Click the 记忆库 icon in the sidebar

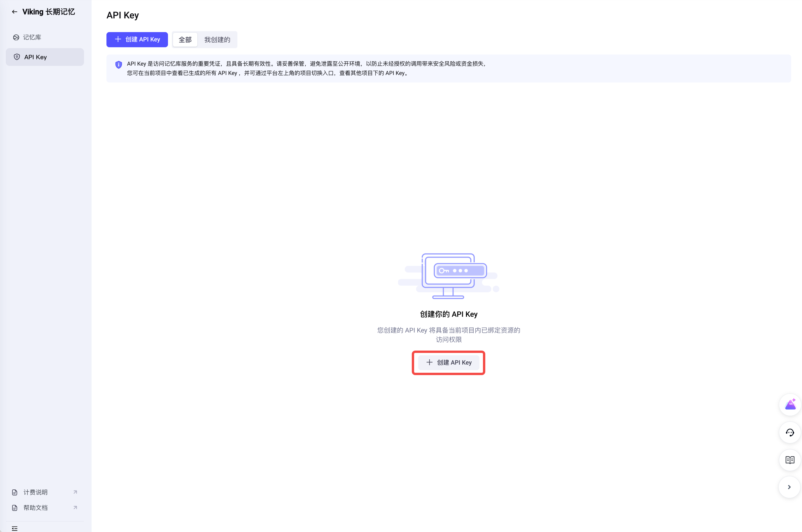click(x=16, y=37)
